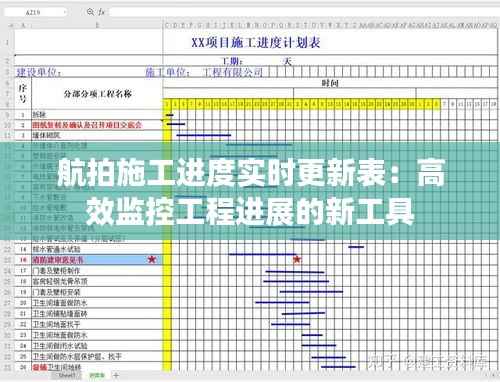Screen dimensions: 500x382
Task: Click into the A219 name box
Action: (33, 12)
